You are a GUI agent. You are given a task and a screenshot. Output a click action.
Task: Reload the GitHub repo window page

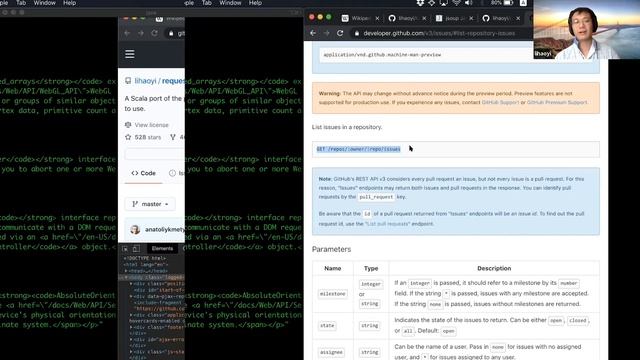(154, 33)
